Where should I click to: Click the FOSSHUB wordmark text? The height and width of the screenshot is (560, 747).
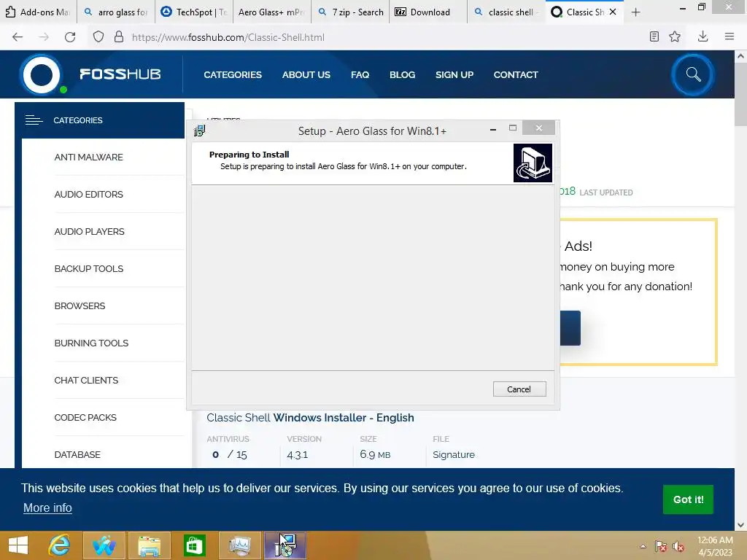tap(120, 74)
